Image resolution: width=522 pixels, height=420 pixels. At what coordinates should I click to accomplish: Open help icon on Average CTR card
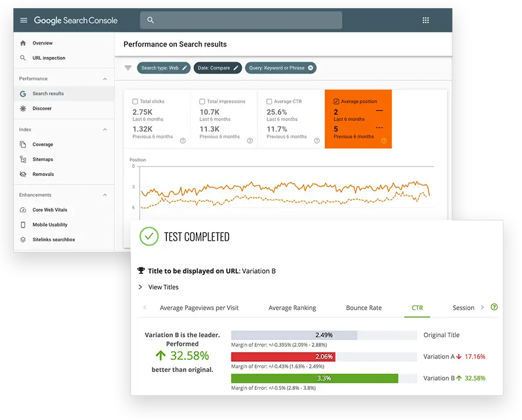(x=317, y=140)
